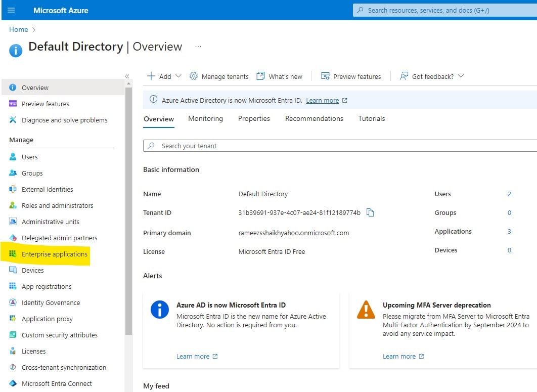The height and width of the screenshot is (392, 537).
Task: Click the Cross-tenant synchronization icon
Action: pos(13,367)
